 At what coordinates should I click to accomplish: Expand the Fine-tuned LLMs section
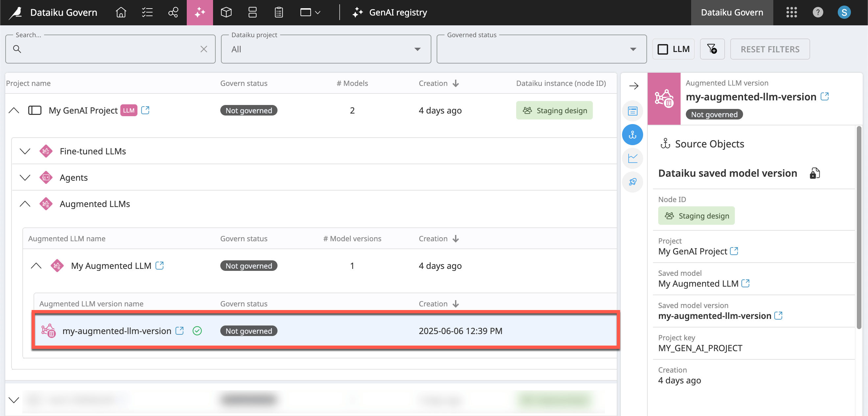(x=25, y=151)
